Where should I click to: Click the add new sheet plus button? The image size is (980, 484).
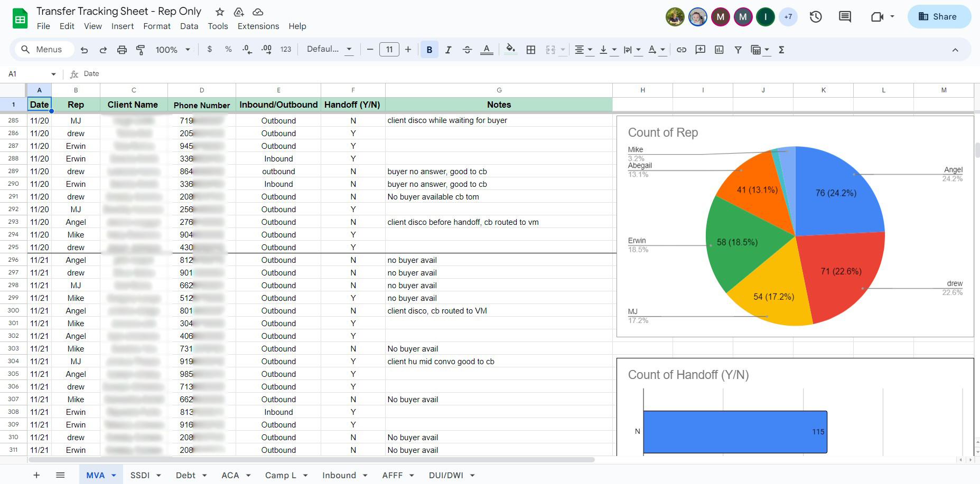click(x=36, y=476)
